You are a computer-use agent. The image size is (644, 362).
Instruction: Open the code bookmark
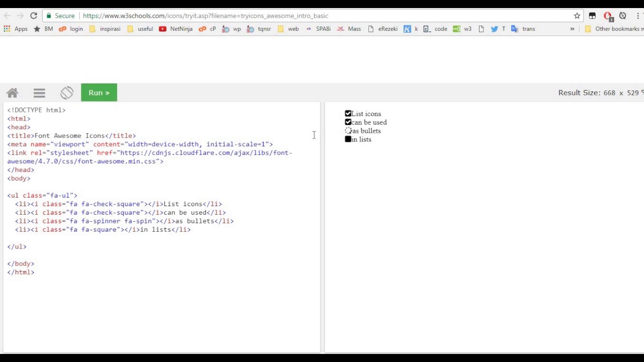(435, 29)
